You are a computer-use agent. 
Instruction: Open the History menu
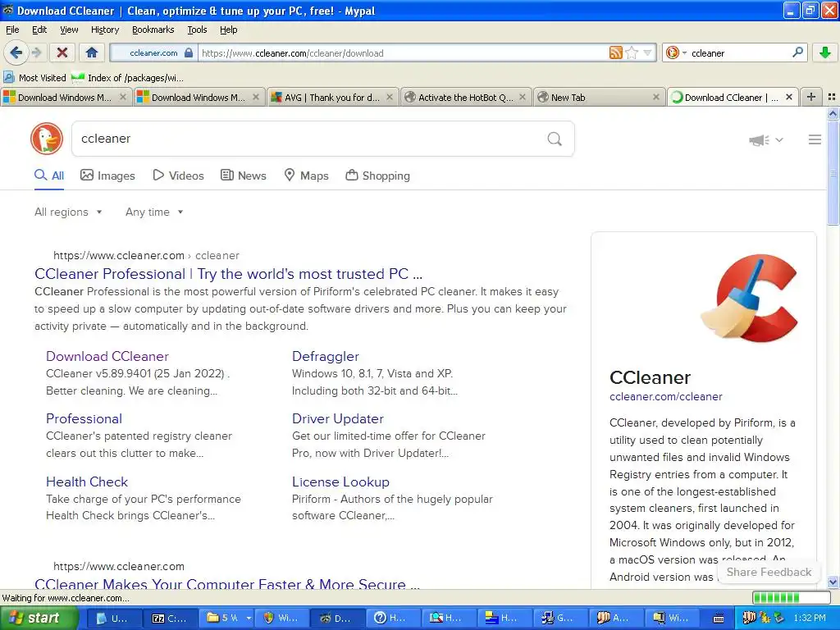tap(104, 30)
